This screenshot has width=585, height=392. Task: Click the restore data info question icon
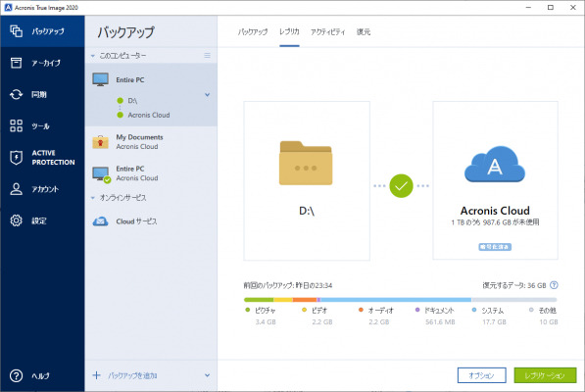tap(554, 285)
